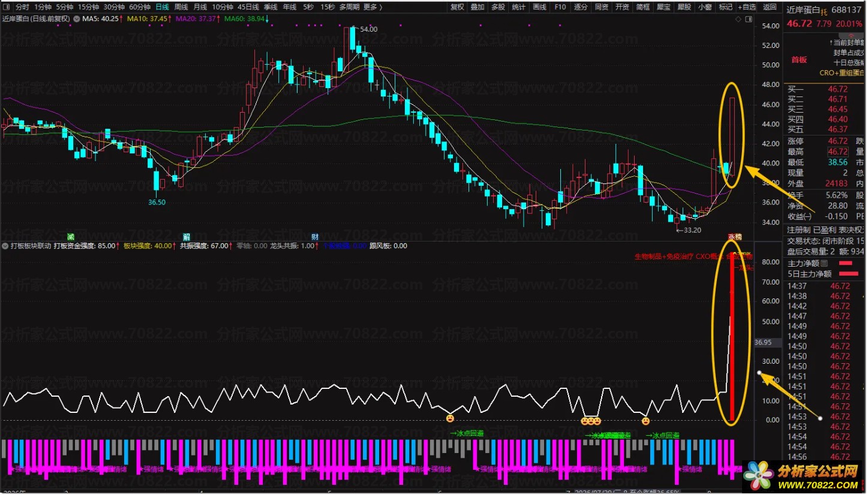Toggle the left sidebar panel icon
The width and height of the screenshot is (868, 495).
tap(7, 7)
